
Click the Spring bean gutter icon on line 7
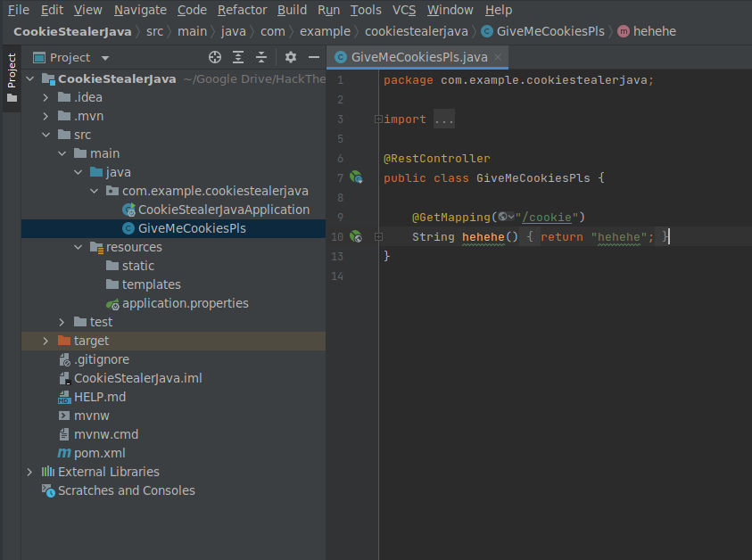[x=356, y=177]
